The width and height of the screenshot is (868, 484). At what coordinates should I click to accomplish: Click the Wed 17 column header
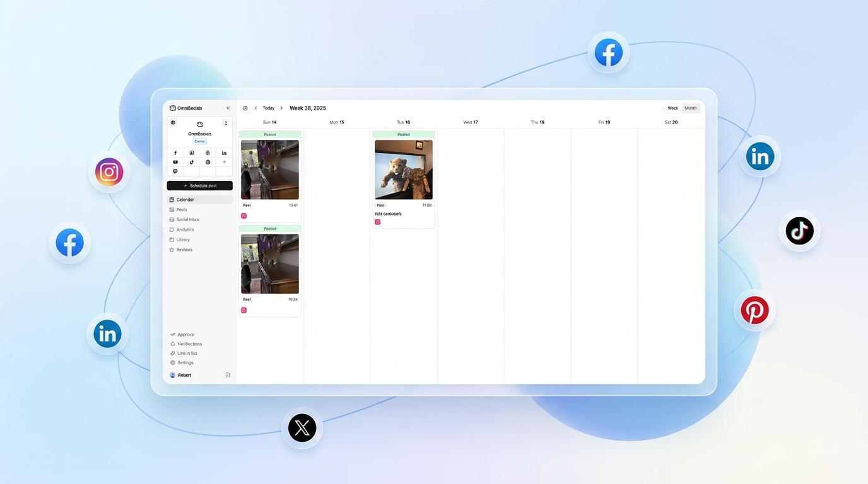[471, 122]
